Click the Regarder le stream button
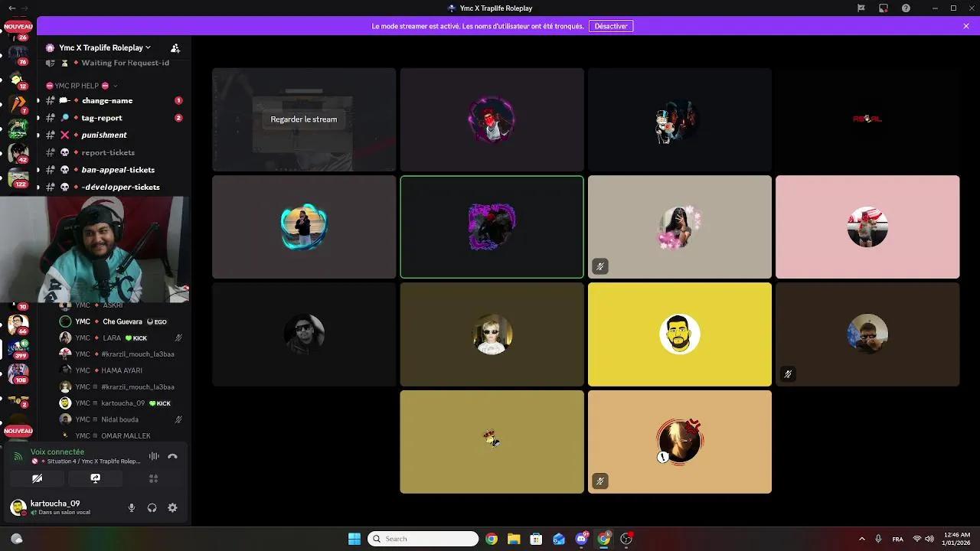The width and height of the screenshot is (980, 551). (x=303, y=119)
